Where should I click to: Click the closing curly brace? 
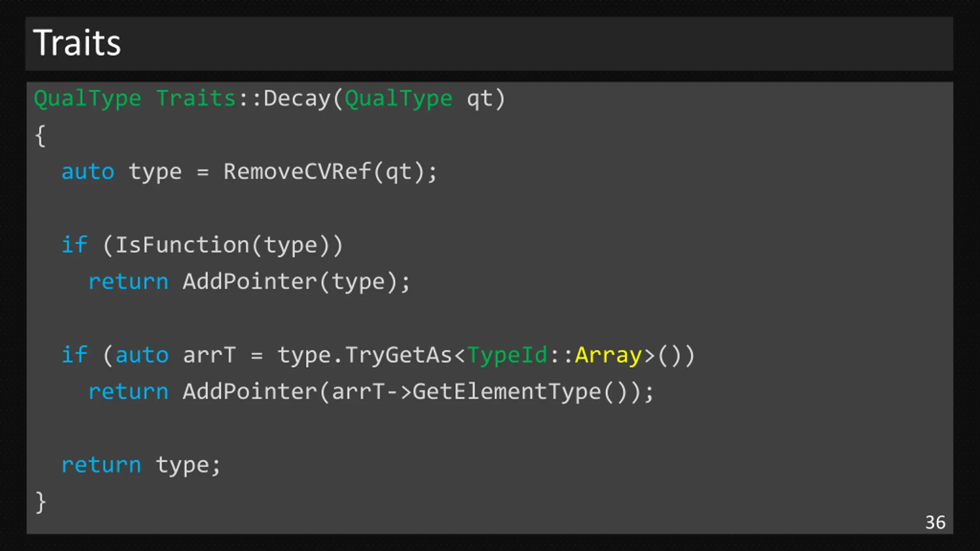(40, 502)
